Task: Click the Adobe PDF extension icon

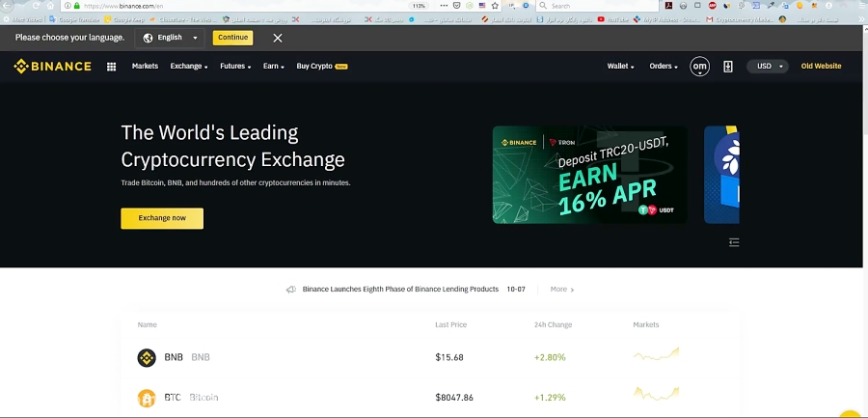Action: (668, 6)
